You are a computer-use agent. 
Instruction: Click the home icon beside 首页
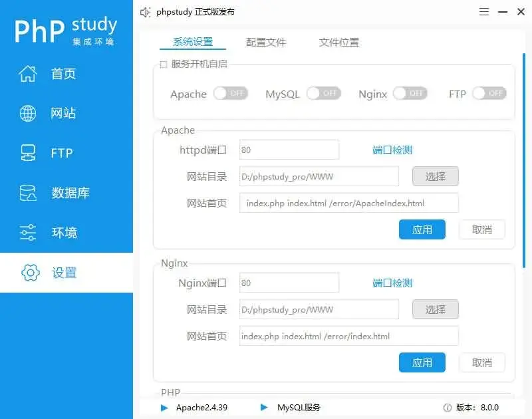(28, 74)
